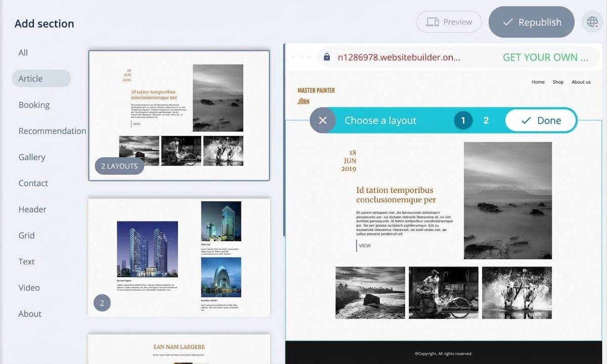Select the Video section category
The image size is (607, 364).
coord(29,288)
